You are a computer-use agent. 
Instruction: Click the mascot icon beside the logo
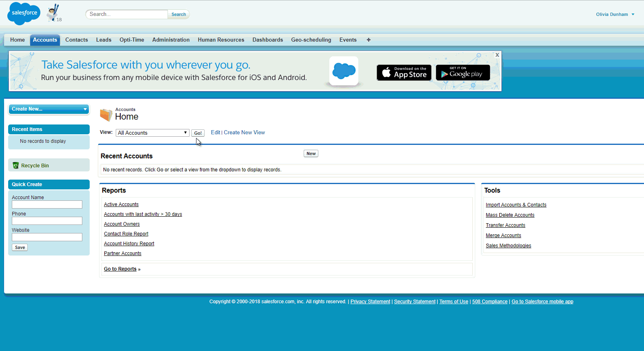pos(53,13)
